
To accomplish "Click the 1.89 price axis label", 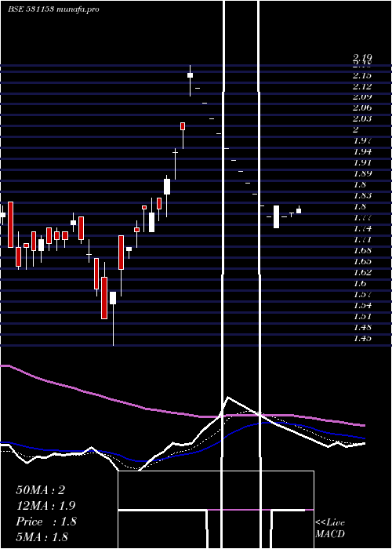I will (x=362, y=173).
